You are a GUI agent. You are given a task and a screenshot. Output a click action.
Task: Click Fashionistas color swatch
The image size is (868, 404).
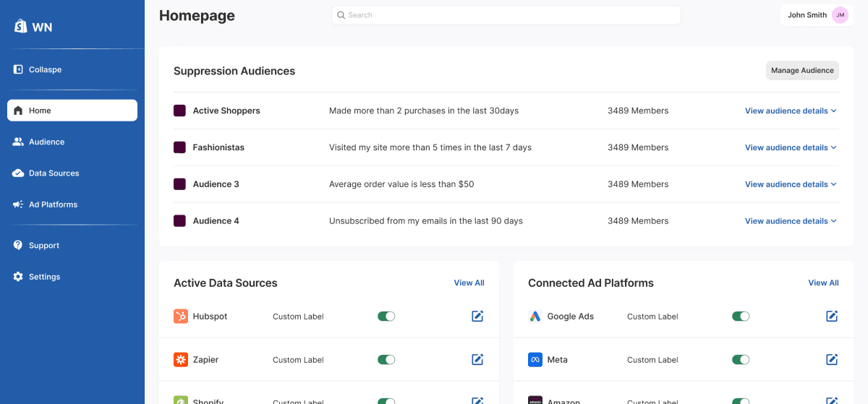[179, 147]
